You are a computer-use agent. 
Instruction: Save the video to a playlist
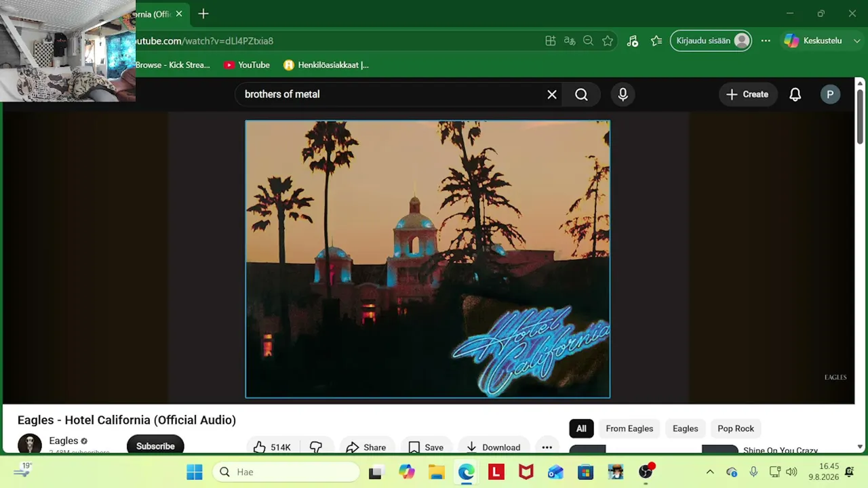pyautogui.click(x=426, y=447)
